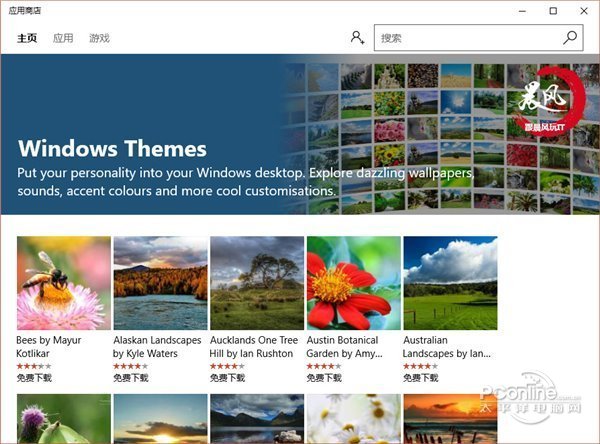Switch to the 应用 apps tab
The width and height of the screenshot is (600, 444).
[x=63, y=38]
